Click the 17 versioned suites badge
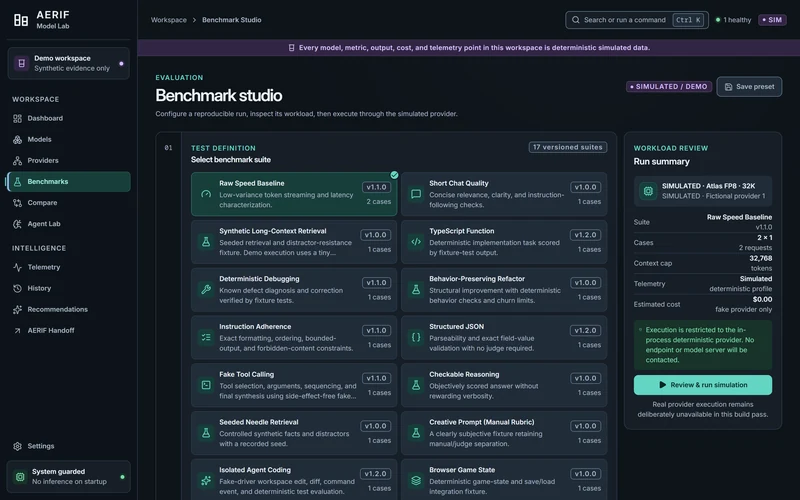Image resolution: width=800 pixels, height=500 pixels. [567, 147]
